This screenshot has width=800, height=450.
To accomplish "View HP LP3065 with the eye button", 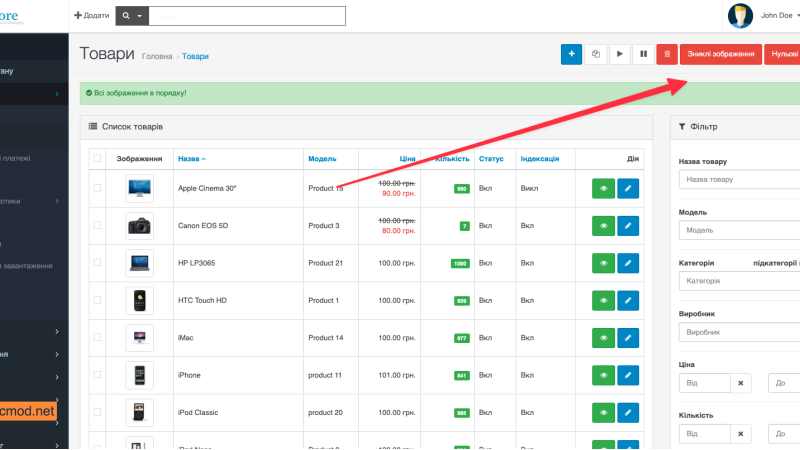I will point(603,263).
